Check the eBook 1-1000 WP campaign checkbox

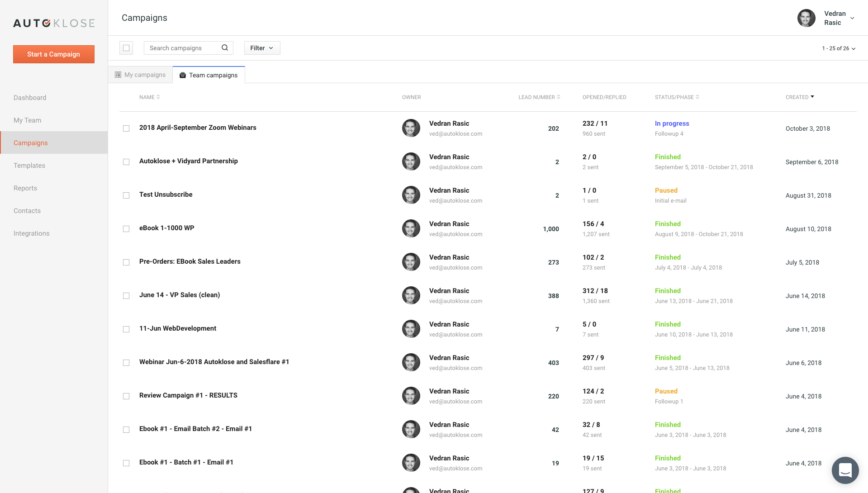(126, 229)
